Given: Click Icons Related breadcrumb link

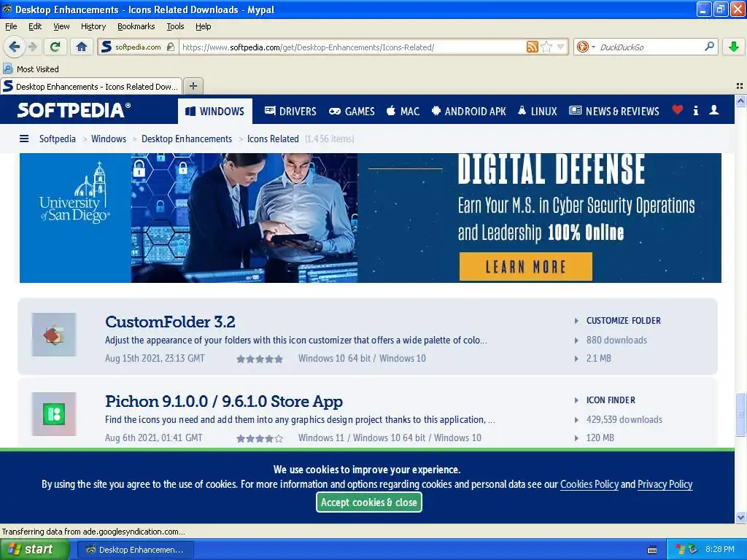Looking at the screenshot, I should (x=273, y=139).
